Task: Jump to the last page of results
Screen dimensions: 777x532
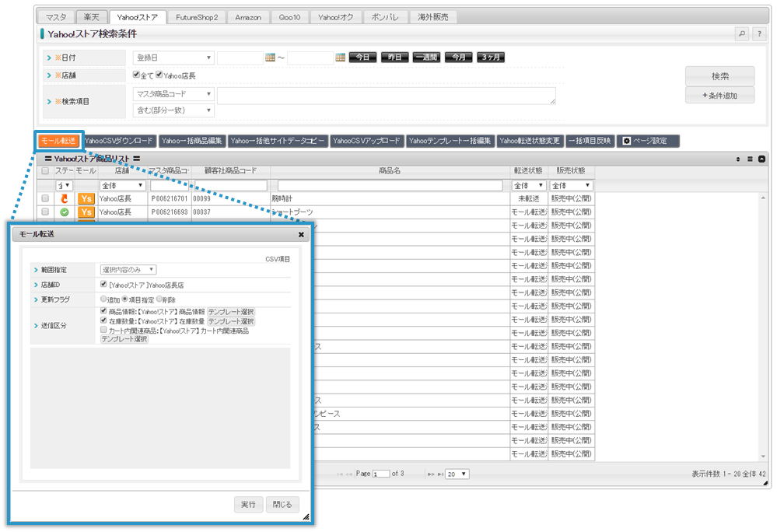Action: click(x=440, y=474)
